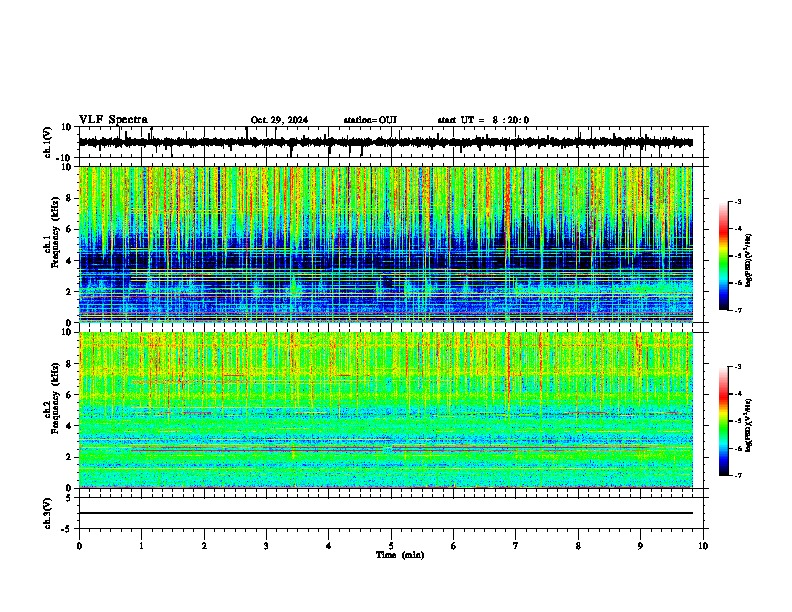Click the "Time (min)" axis label
This screenshot has height=612, width=792.
(x=400, y=555)
